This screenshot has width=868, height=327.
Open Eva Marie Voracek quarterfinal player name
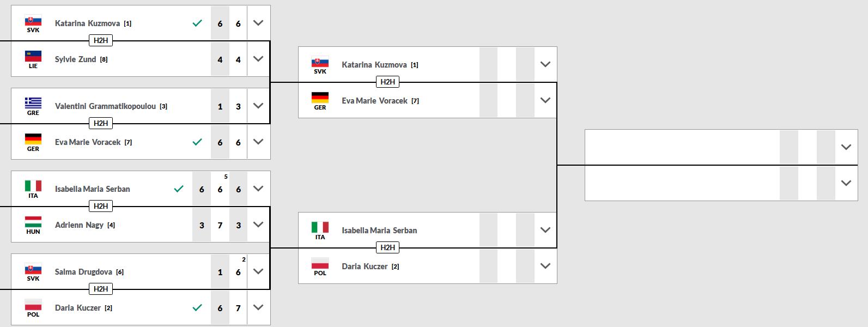click(88, 142)
